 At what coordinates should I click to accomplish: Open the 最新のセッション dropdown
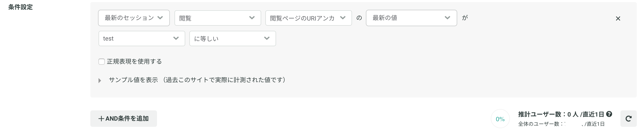[134, 18]
